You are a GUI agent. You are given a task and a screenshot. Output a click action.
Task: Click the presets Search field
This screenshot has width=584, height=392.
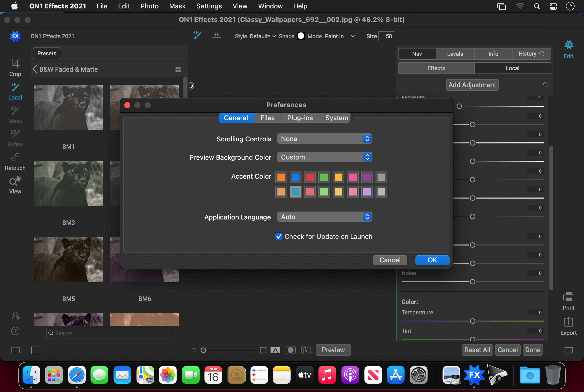click(x=109, y=333)
